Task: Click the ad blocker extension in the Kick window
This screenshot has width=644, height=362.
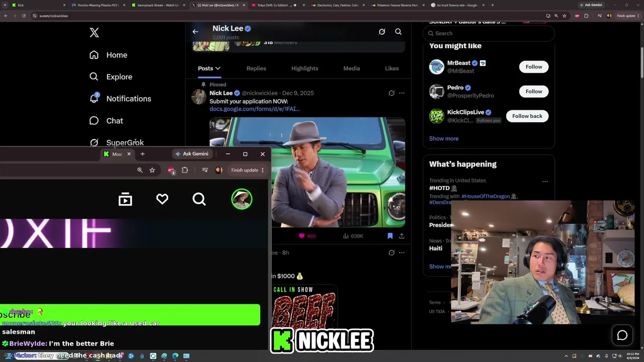Action: [x=171, y=170]
